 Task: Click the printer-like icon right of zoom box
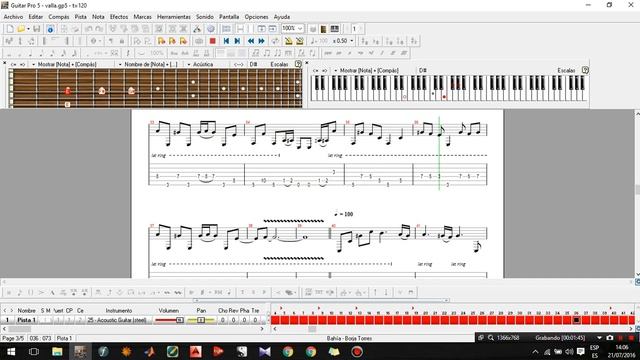[313, 29]
